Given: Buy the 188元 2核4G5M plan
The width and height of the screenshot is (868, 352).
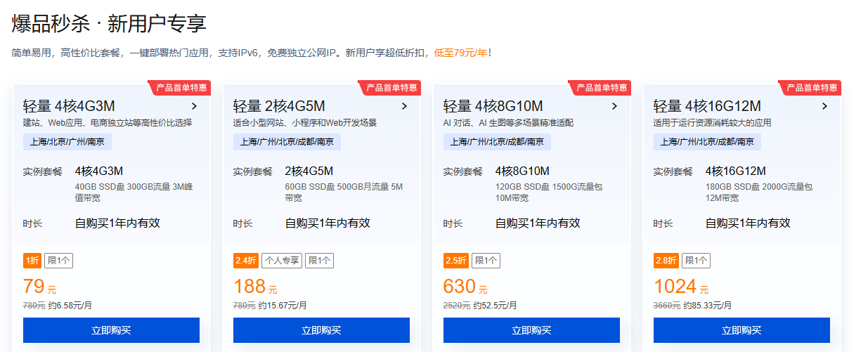Looking at the screenshot, I should [321, 330].
